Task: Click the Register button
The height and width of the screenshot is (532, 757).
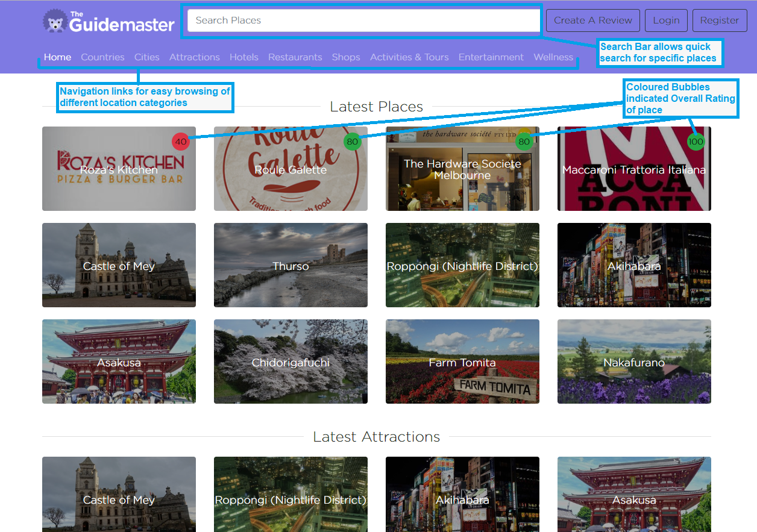Action: [x=719, y=20]
